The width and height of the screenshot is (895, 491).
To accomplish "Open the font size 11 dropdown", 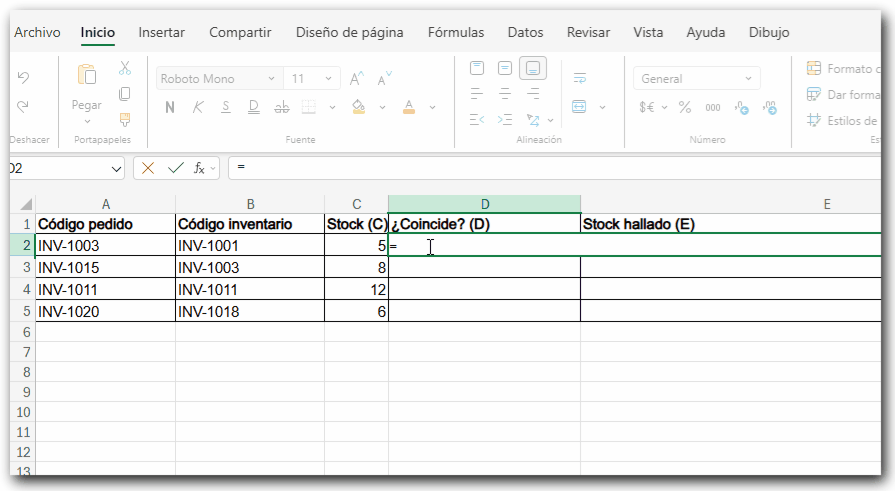I will pyautogui.click(x=328, y=79).
